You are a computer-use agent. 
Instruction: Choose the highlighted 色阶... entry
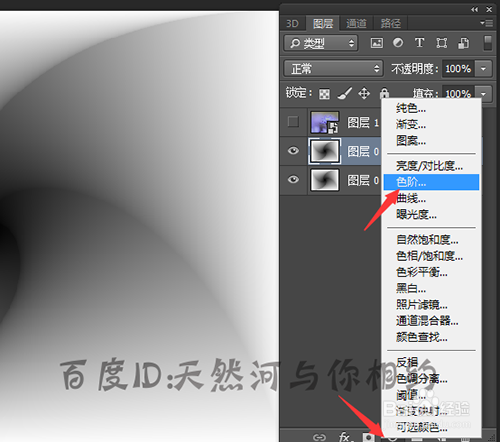tap(431, 182)
